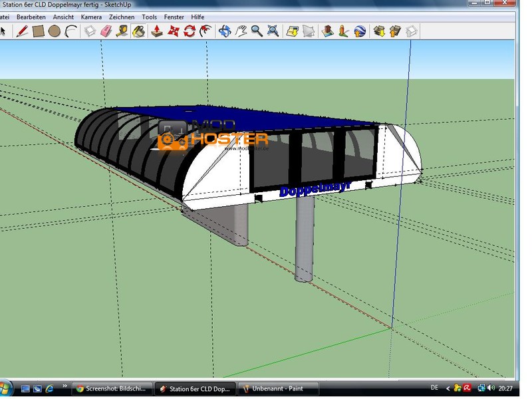Click the Preview in Google Earth globe icon
This screenshot has width=532, height=399.
[360, 31]
